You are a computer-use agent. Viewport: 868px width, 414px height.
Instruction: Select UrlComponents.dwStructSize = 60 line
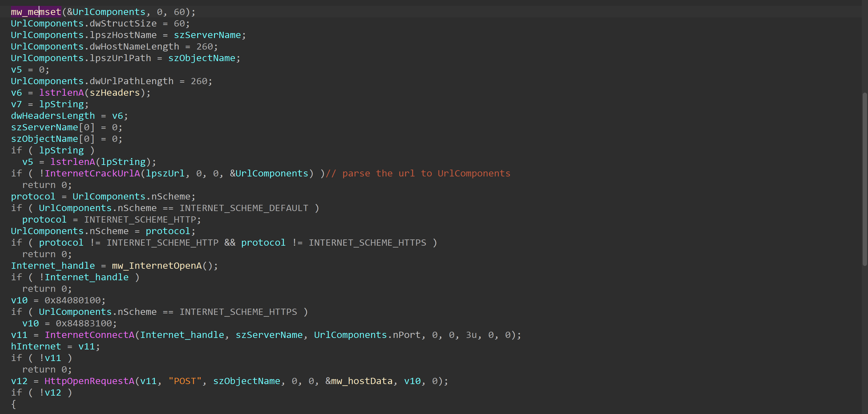click(100, 24)
